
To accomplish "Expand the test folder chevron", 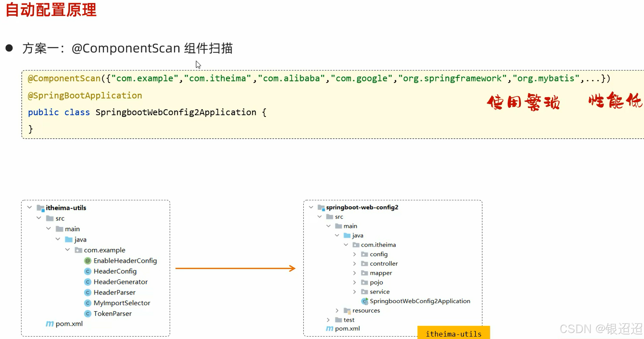I will click(328, 320).
